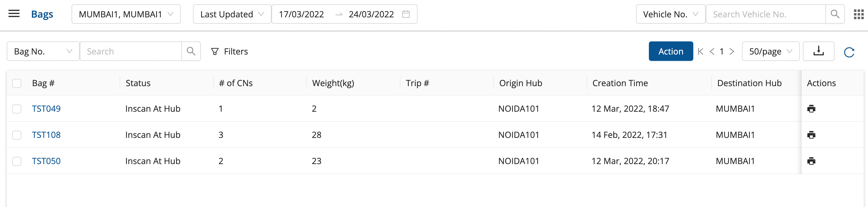The width and height of the screenshot is (868, 207).
Task: Click the download icon button
Action: pos(818,51)
